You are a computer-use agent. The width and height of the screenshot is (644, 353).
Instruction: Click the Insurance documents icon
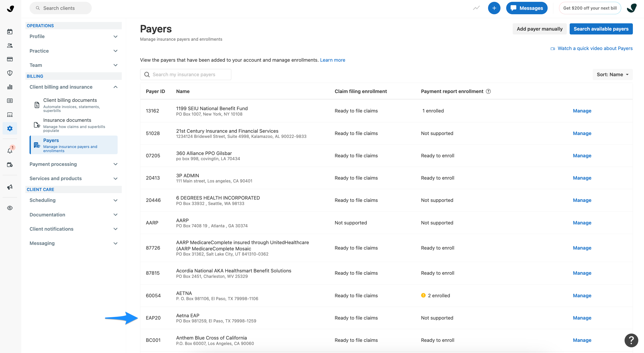click(x=37, y=125)
